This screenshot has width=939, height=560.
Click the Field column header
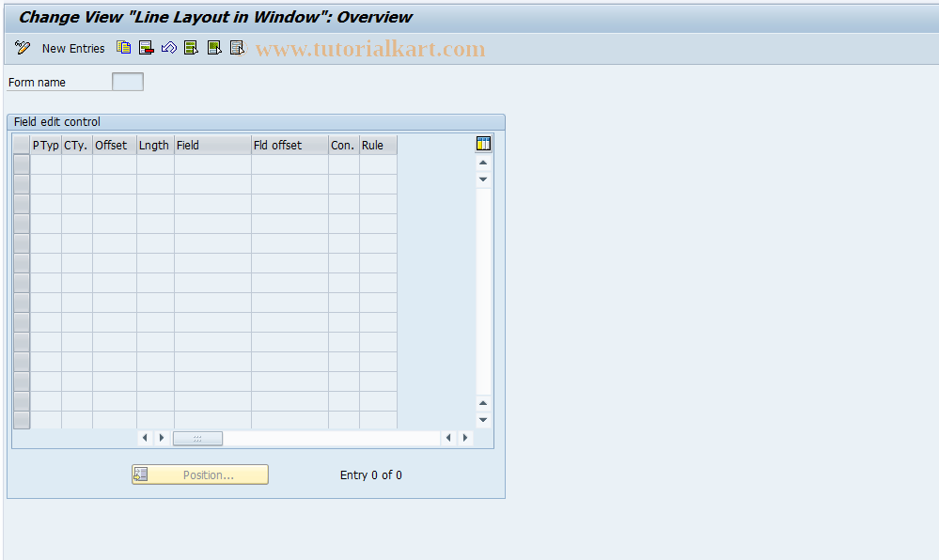(x=212, y=145)
